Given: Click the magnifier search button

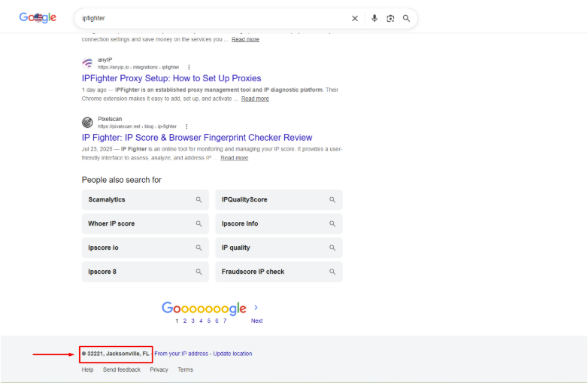Looking at the screenshot, I should coord(407,18).
